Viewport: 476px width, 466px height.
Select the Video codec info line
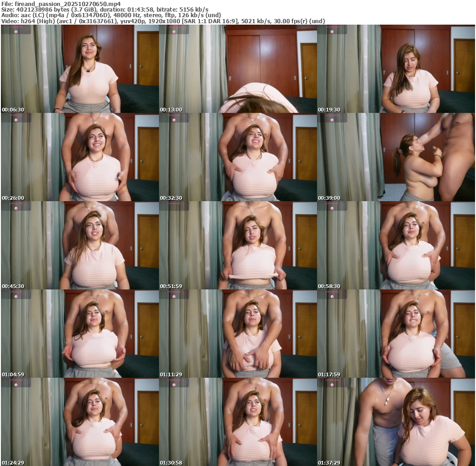(x=163, y=21)
